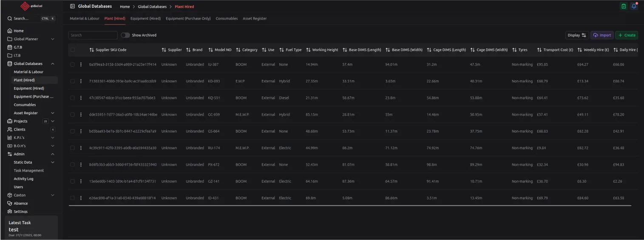Open row menu for SKU 15e6e60b

tap(81, 181)
